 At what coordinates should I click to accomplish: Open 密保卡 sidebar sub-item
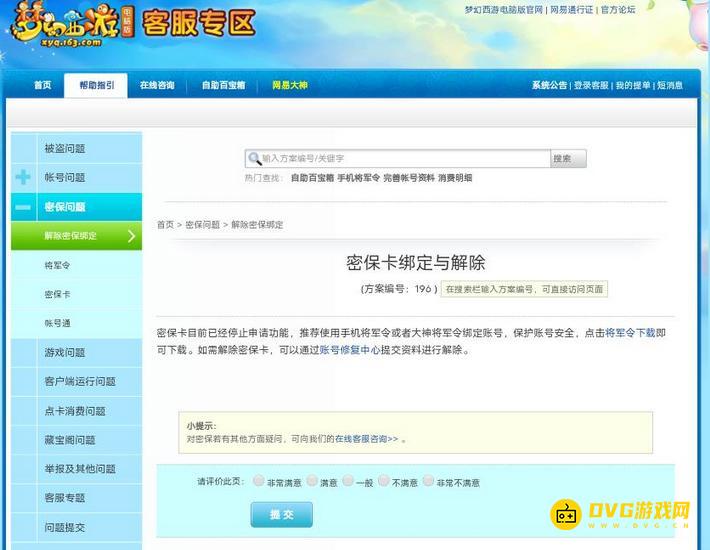[x=77, y=294]
